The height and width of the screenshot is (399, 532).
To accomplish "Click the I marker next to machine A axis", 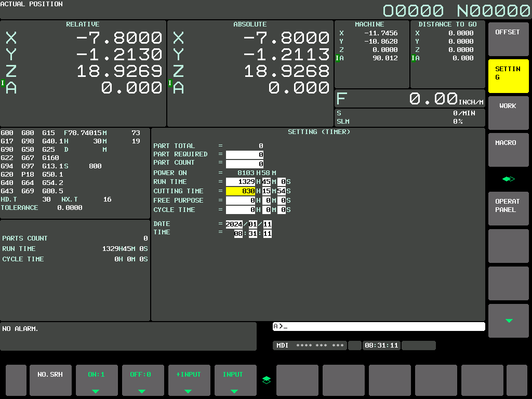I will coord(337,58).
